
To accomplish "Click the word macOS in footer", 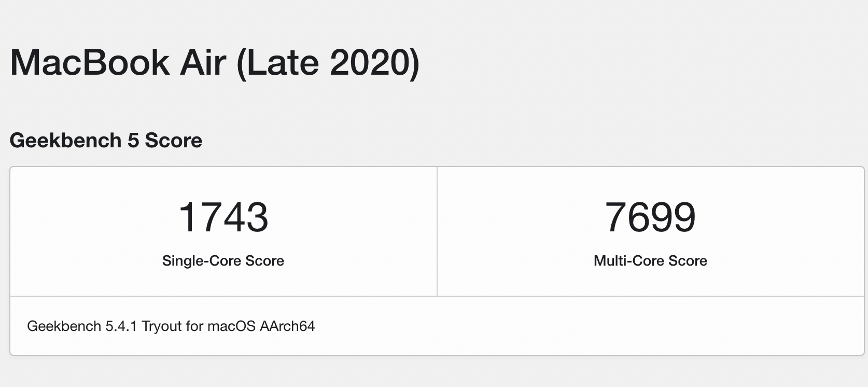I will (x=231, y=326).
